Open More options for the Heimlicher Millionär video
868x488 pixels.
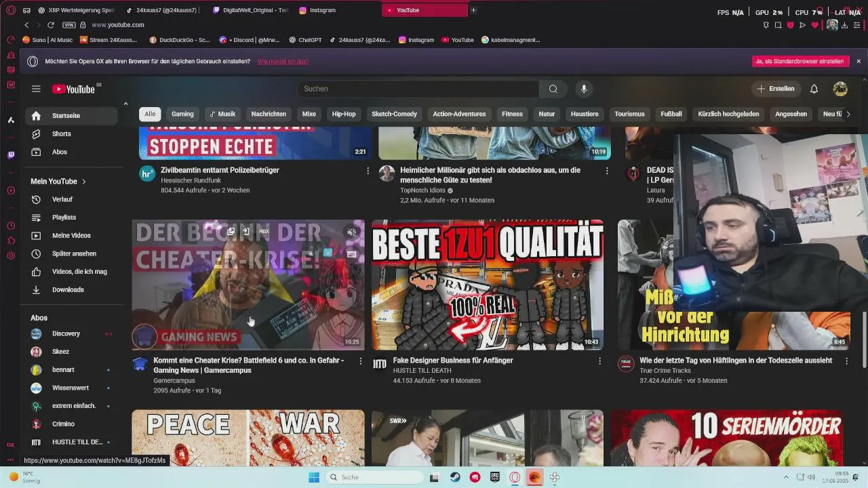608,171
